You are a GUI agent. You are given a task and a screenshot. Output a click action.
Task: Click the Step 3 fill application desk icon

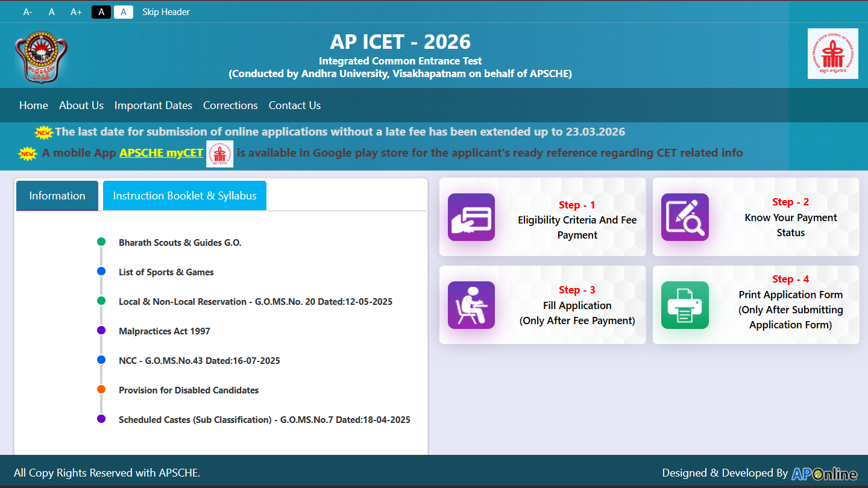coord(471,305)
